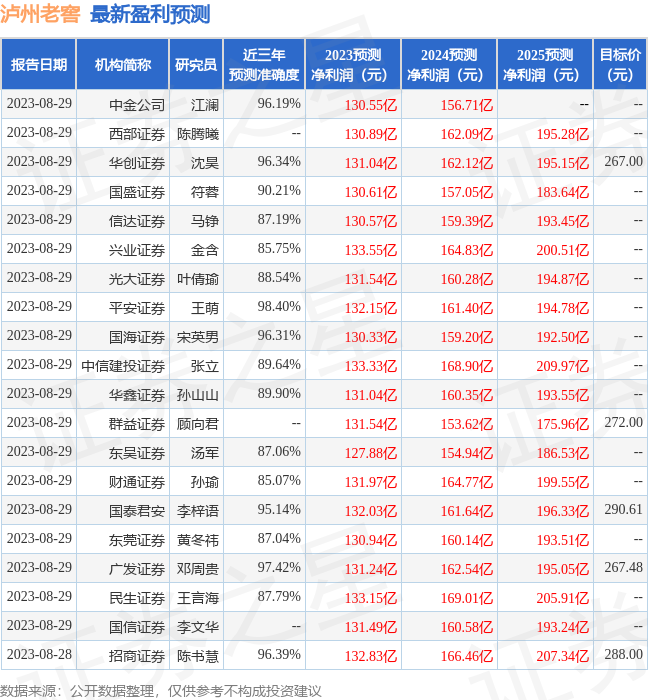Click 2024 forecast value 169.01亿
This screenshot has width=648, height=700.
click(x=467, y=598)
